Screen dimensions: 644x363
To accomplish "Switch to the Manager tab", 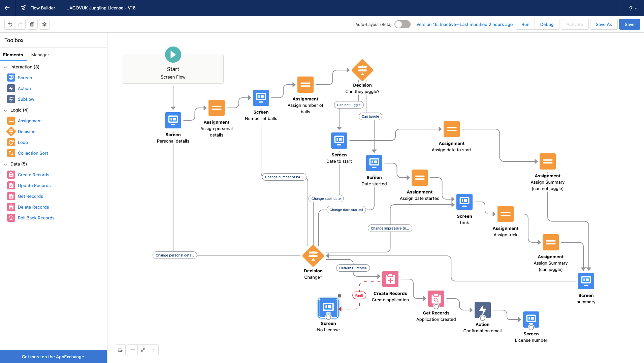I will [40, 55].
